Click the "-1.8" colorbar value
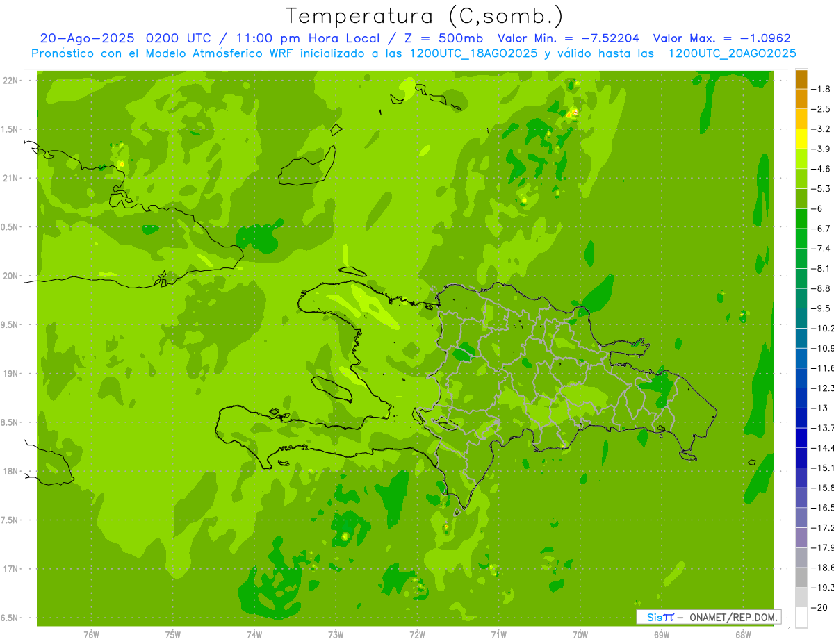834x644 pixels. coord(821,89)
